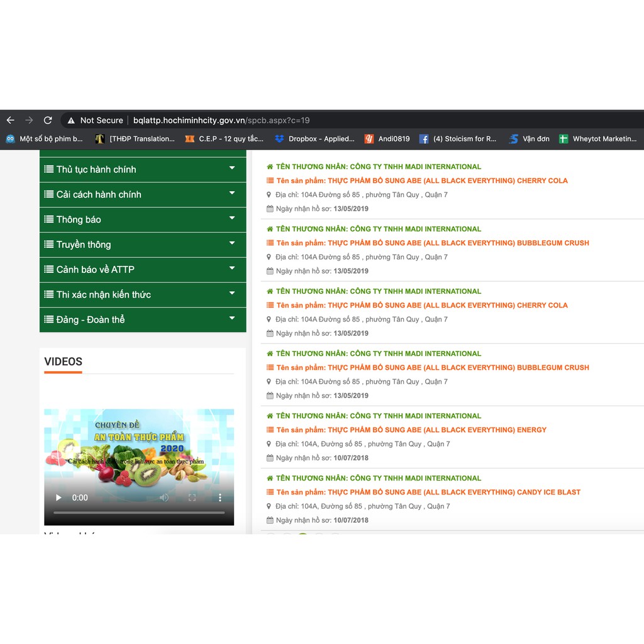Image resolution: width=644 pixels, height=644 pixels.
Task: Open the '[THĐP Translation...' bookmark
Action: pyautogui.click(x=135, y=139)
